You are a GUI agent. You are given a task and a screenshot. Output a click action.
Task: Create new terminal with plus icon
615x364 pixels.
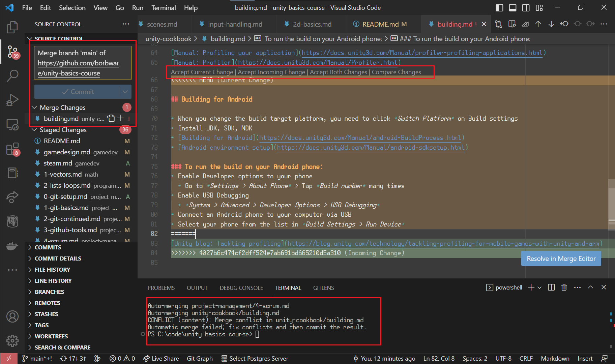tap(531, 287)
